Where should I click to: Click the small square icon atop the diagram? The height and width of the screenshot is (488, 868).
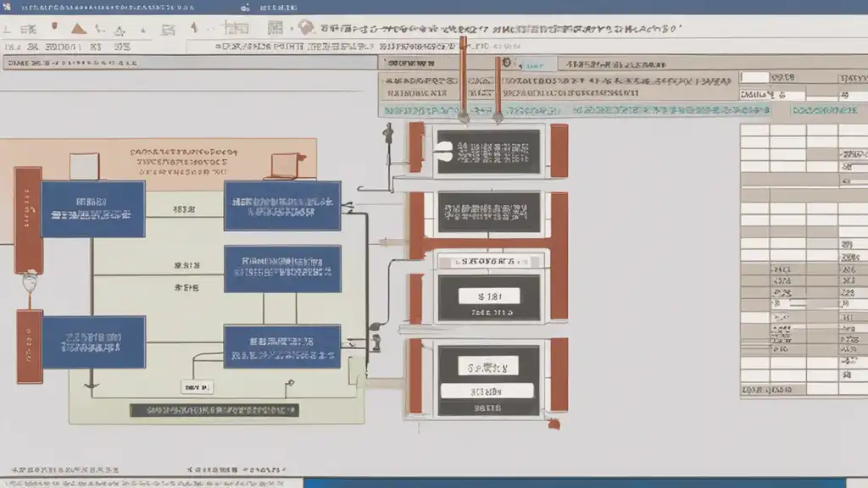[84, 165]
